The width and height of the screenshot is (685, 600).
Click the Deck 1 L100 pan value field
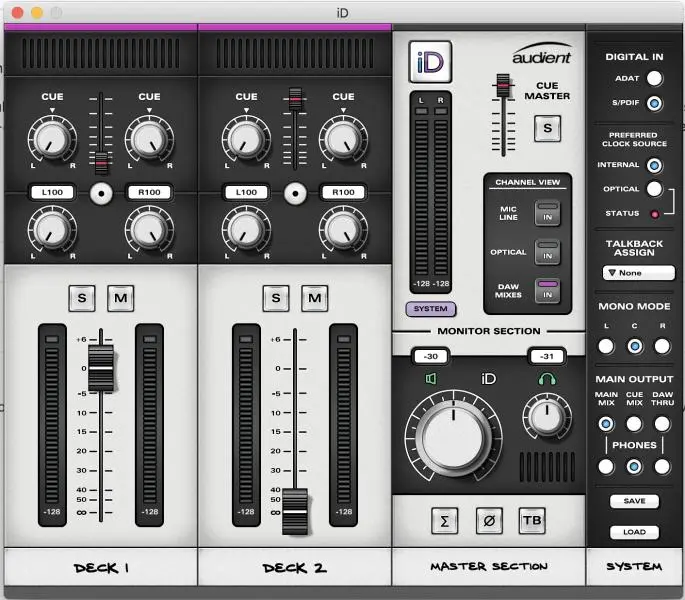click(x=52, y=192)
